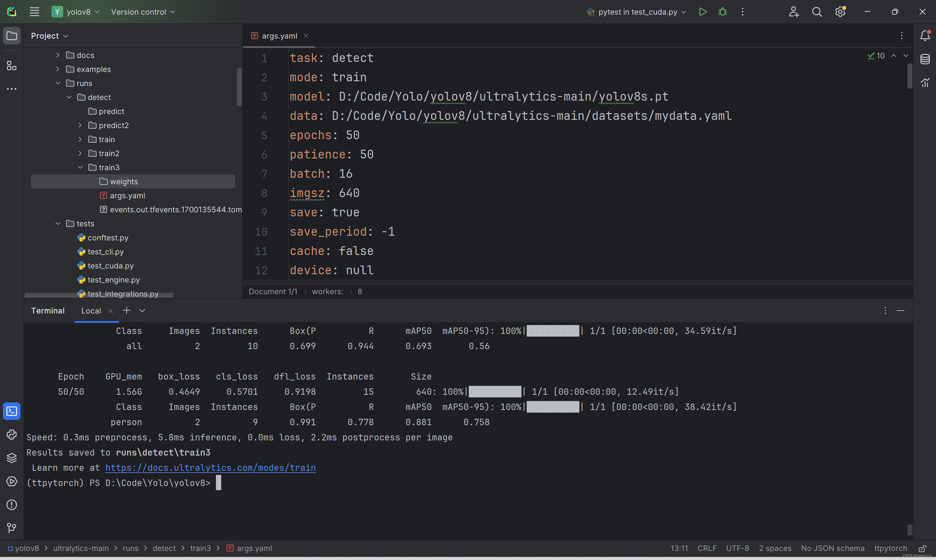Open Project view dropdown

(49, 36)
